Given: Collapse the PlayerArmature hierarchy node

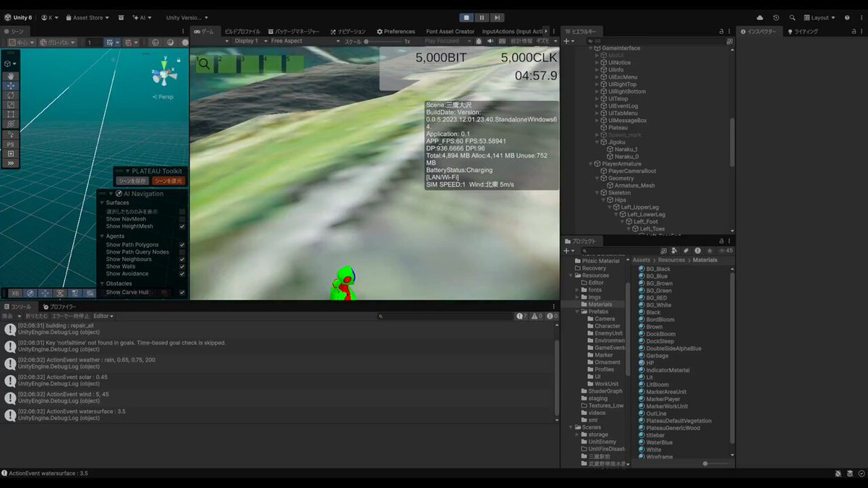Looking at the screenshot, I should coord(590,164).
